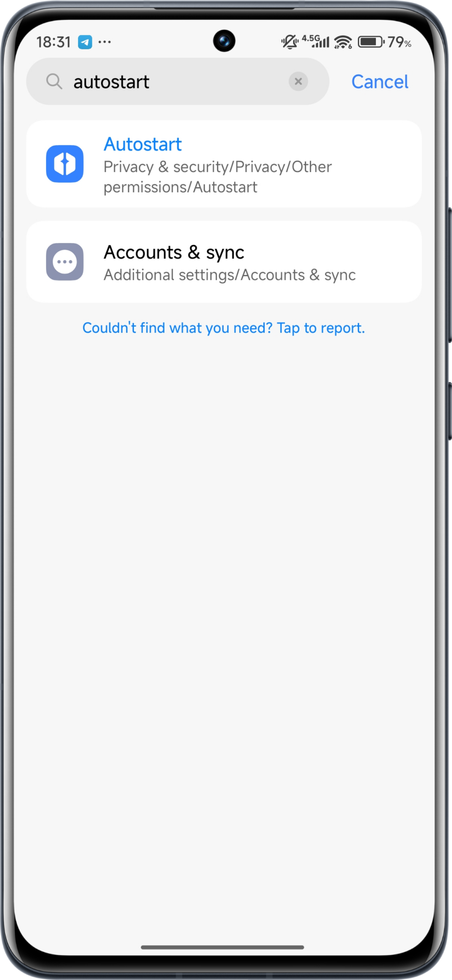Open Accounts & sync search result
This screenshot has height=980, width=452.
click(224, 262)
